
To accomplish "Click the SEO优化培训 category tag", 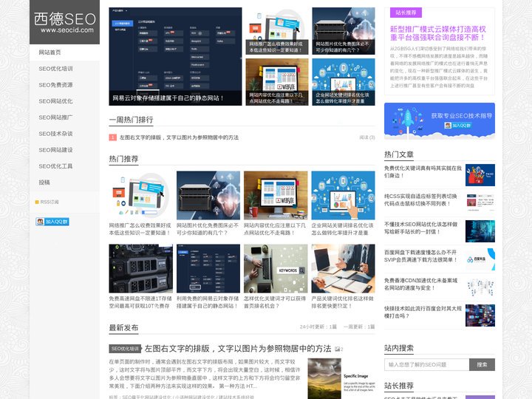I will [125, 349].
